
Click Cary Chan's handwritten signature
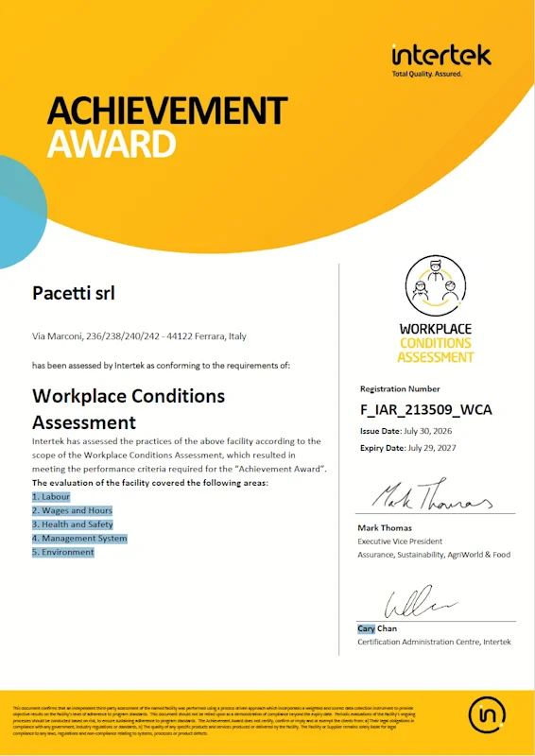click(x=420, y=602)
